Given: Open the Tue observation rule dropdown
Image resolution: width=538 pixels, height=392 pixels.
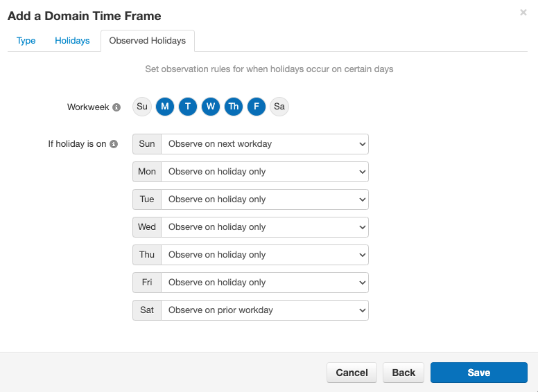Looking at the screenshot, I should click(265, 199).
